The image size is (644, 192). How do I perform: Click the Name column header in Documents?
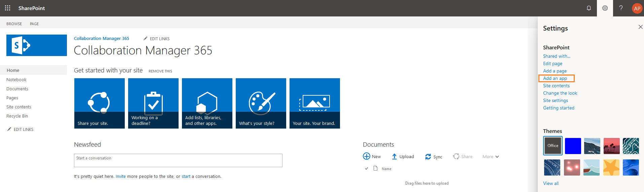point(386,169)
